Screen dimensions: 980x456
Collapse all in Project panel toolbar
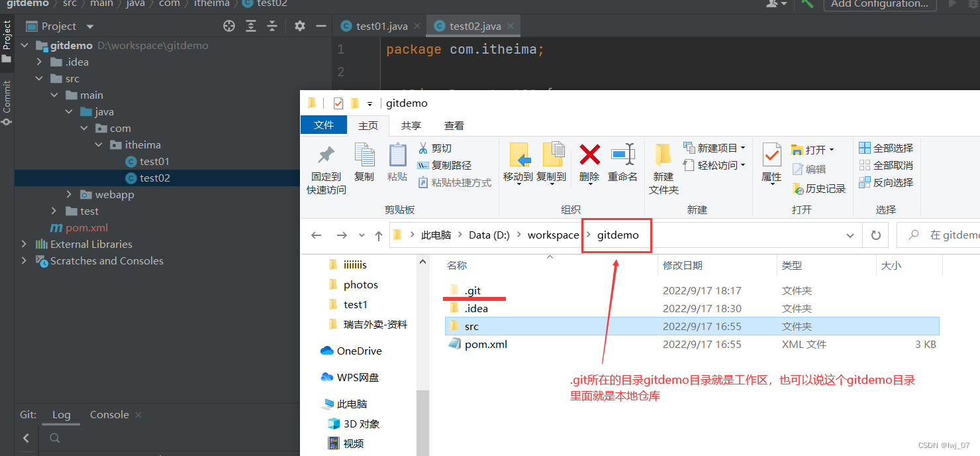[x=272, y=26]
